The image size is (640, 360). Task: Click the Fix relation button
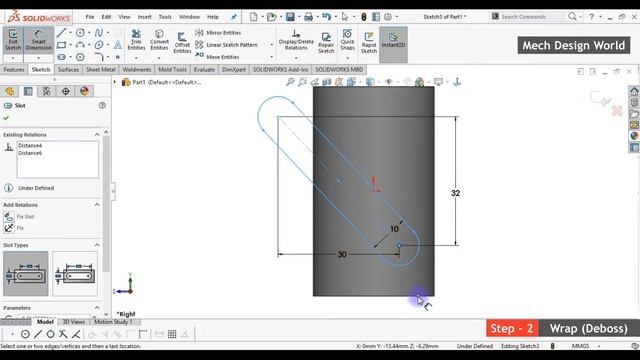[14, 228]
